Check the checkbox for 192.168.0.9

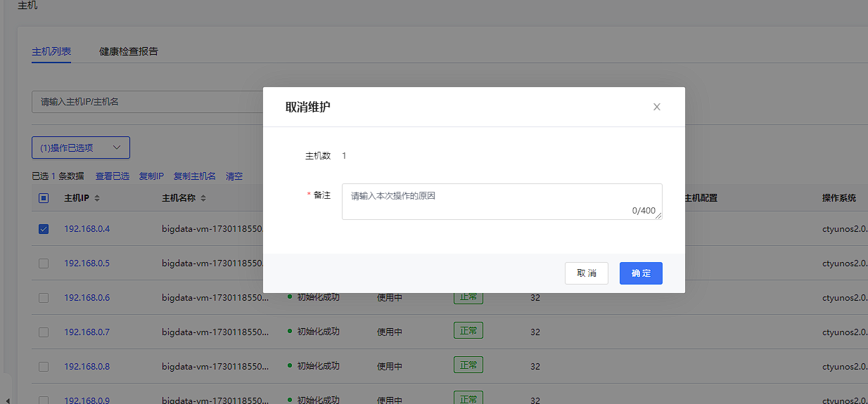[x=44, y=400]
